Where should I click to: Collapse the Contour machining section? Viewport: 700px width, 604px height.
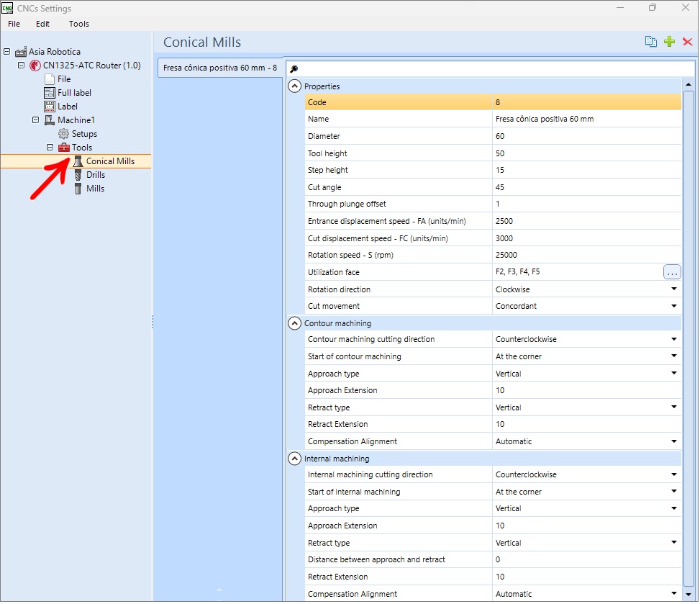pos(295,323)
